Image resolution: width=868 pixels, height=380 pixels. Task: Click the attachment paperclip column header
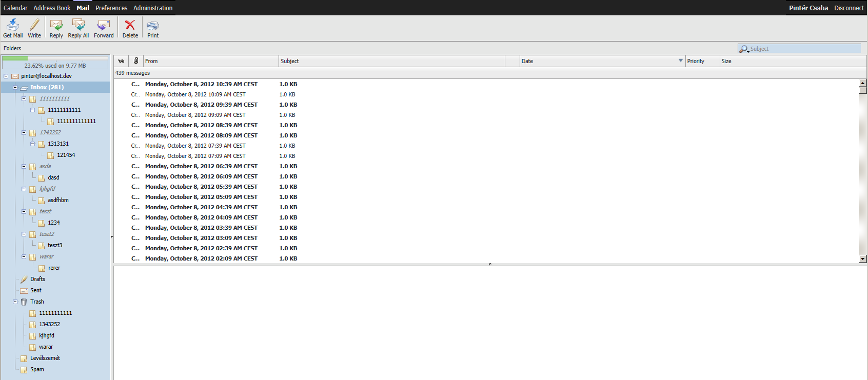tap(136, 61)
